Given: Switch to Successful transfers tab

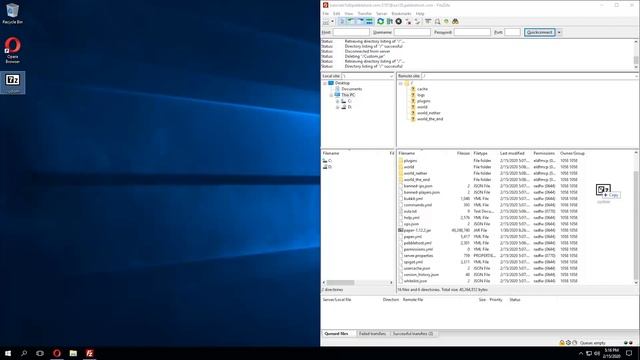Looking at the screenshot, I should [x=413, y=333].
